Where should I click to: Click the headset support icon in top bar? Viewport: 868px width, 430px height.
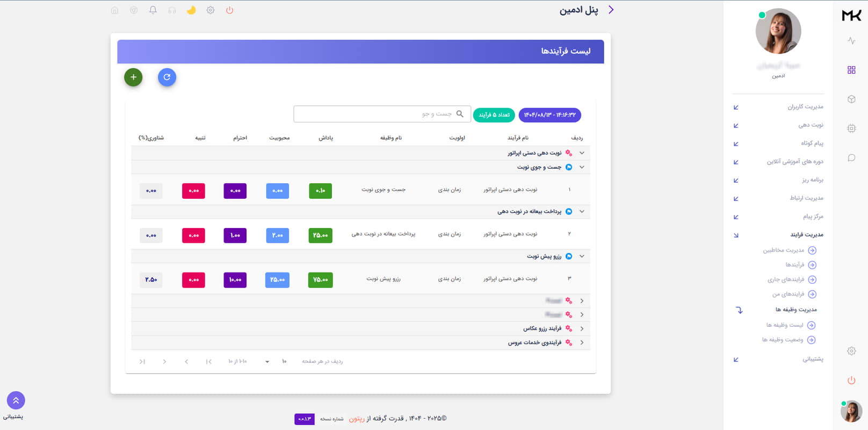[x=172, y=10]
